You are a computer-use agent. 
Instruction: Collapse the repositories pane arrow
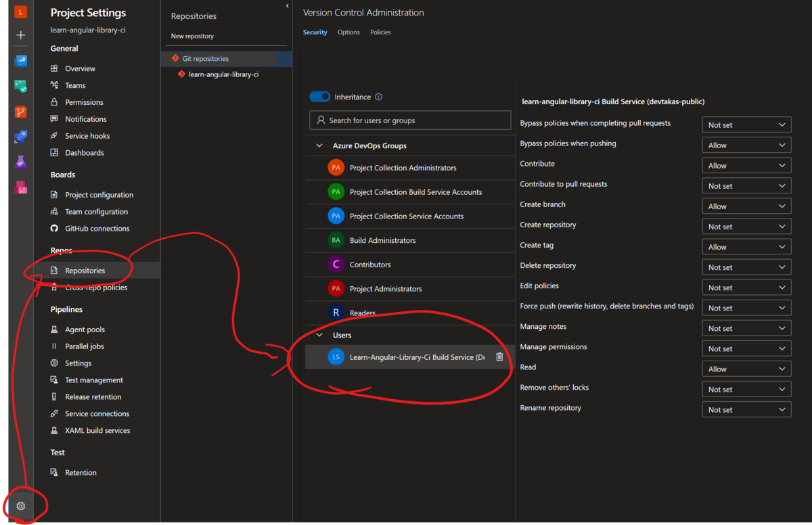(287, 6)
